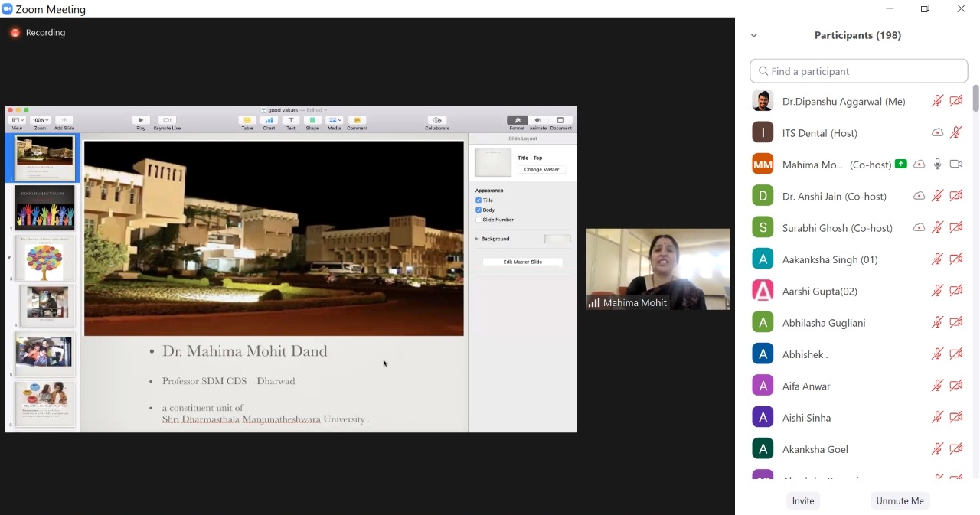This screenshot has width=980, height=515.
Task: Click the Keynote Play button
Action: coord(141,120)
